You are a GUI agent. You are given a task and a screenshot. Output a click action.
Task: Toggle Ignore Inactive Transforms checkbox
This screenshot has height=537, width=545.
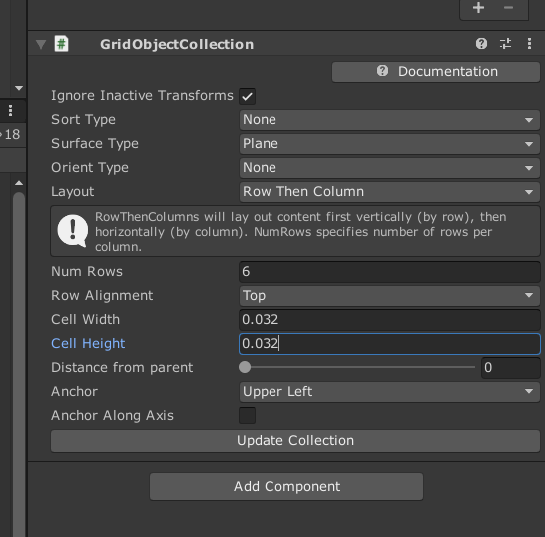[247, 96]
